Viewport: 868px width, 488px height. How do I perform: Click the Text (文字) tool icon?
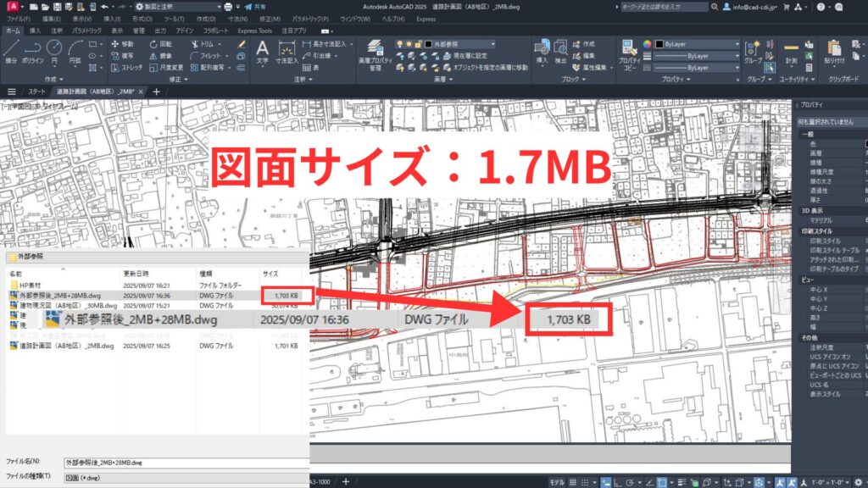[262, 50]
